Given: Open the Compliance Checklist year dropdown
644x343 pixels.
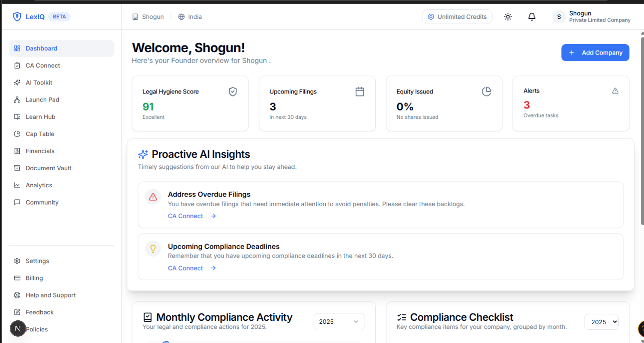Looking at the screenshot, I should pos(601,322).
